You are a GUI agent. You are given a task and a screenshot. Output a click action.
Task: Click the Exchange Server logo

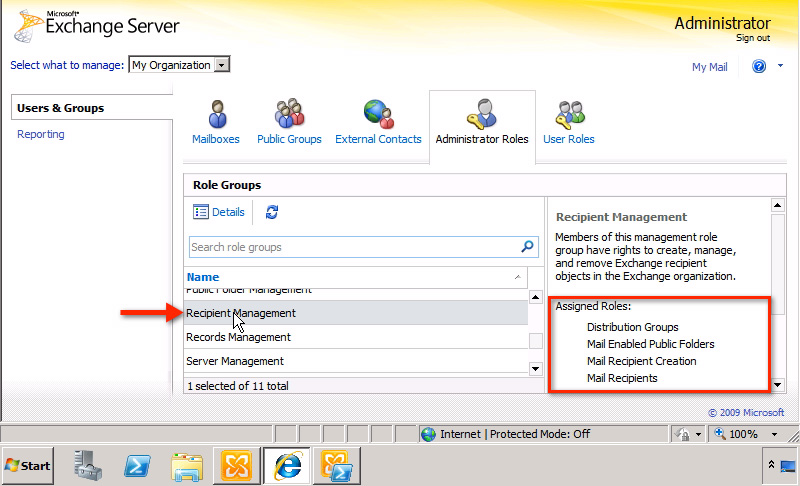pos(97,25)
